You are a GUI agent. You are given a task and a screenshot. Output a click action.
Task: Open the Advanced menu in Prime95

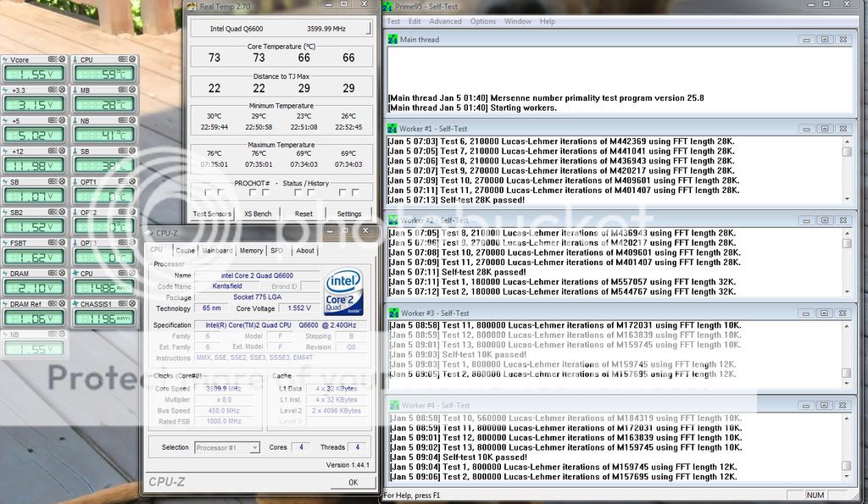pos(445,21)
